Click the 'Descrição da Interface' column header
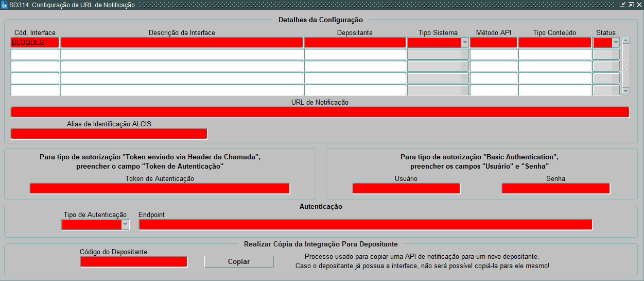Viewport: 644px width, 281px height. click(182, 32)
